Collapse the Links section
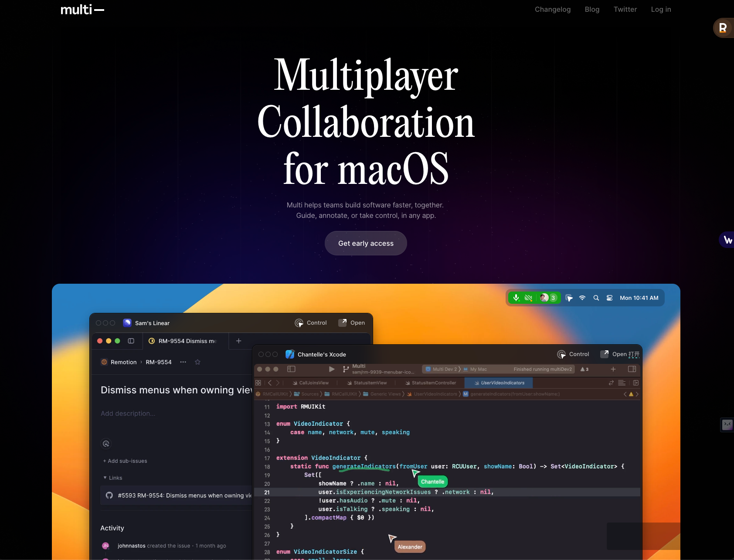 pos(112,478)
